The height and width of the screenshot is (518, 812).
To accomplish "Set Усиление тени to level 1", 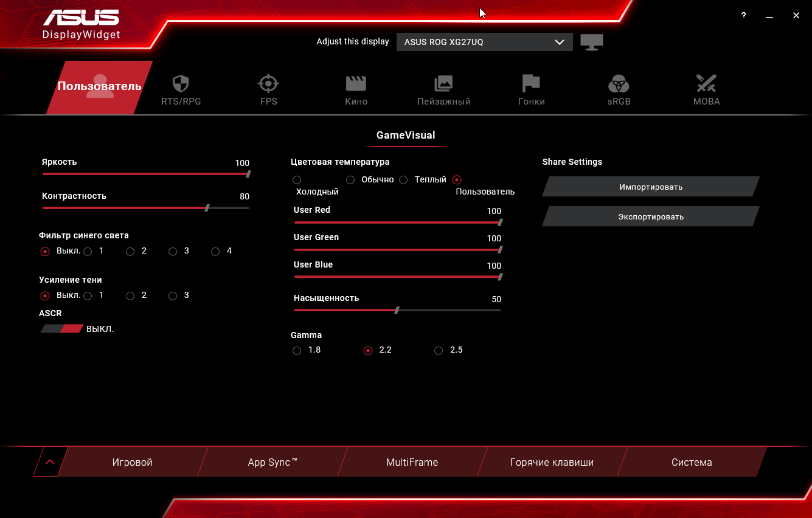I will (x=88, y=295).
